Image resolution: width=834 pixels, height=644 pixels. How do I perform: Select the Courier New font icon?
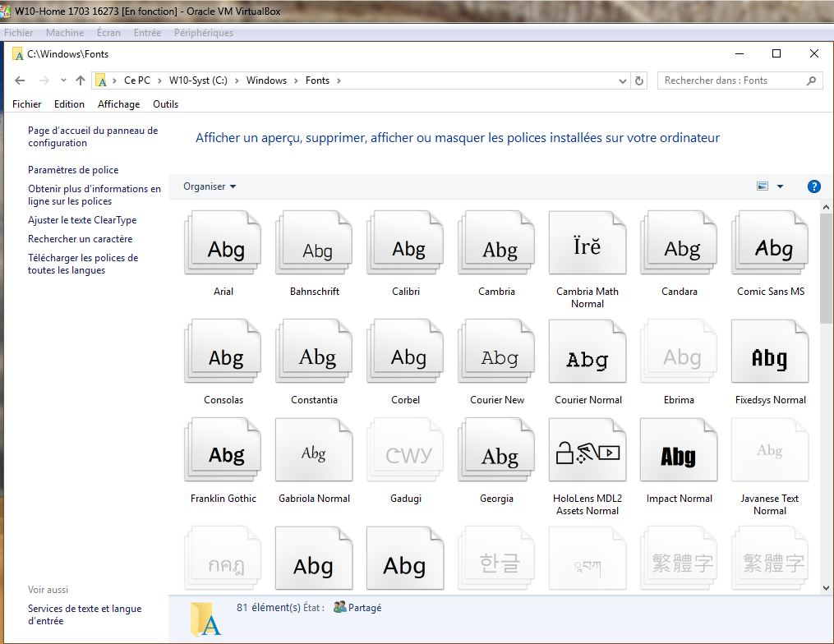point(497,351)
